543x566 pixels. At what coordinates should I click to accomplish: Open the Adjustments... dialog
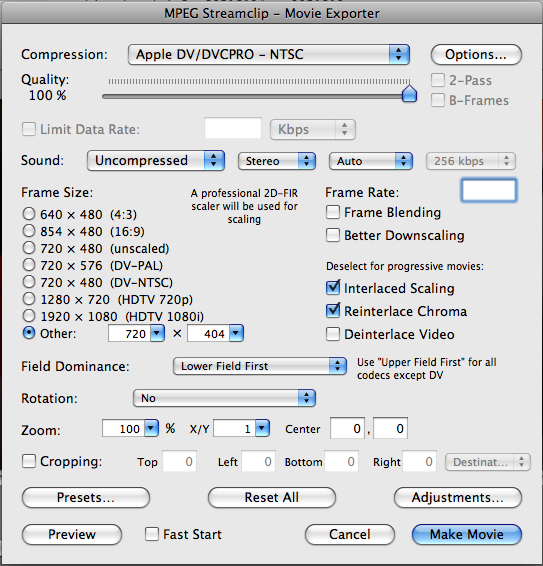click(457, 497)
